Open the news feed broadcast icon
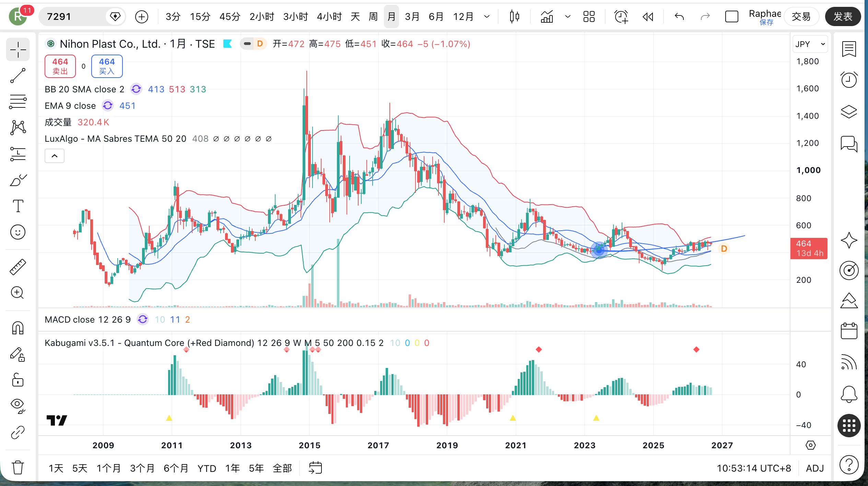 click(849, 362)
